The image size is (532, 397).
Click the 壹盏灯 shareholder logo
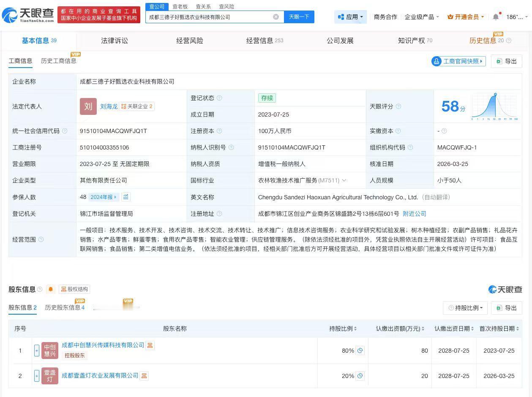[50, 376]
